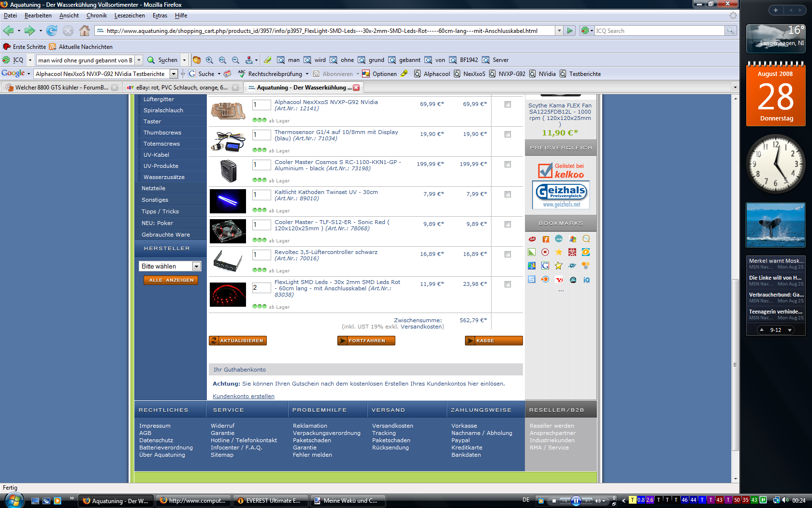Click the browser Forward arrow
The width and height of the screenshot is (812, 508).
[29, 30]
